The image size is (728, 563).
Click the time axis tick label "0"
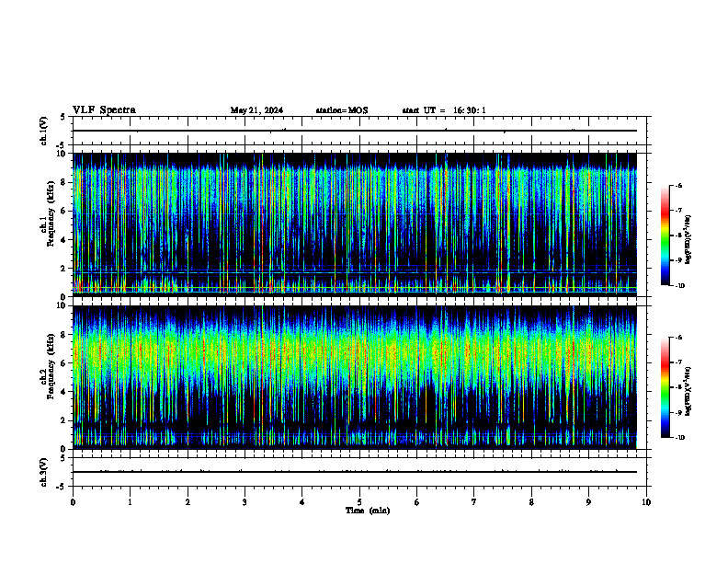(73, 502)
